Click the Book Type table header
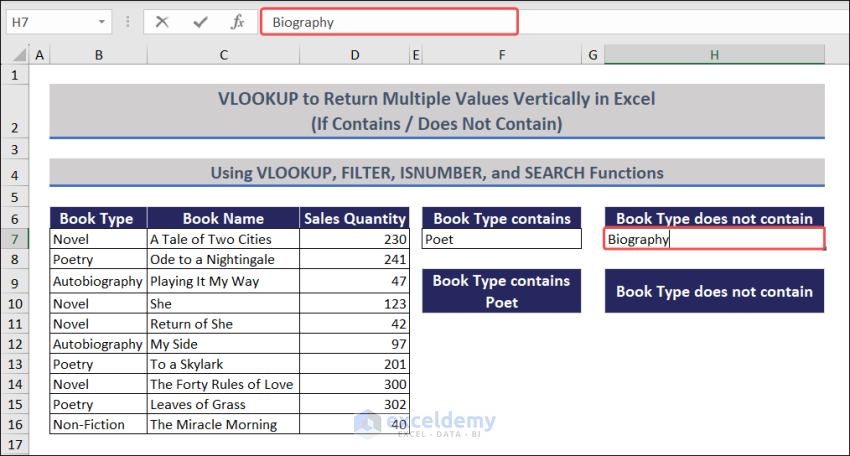850x456 pixels. tap(98, 218)
